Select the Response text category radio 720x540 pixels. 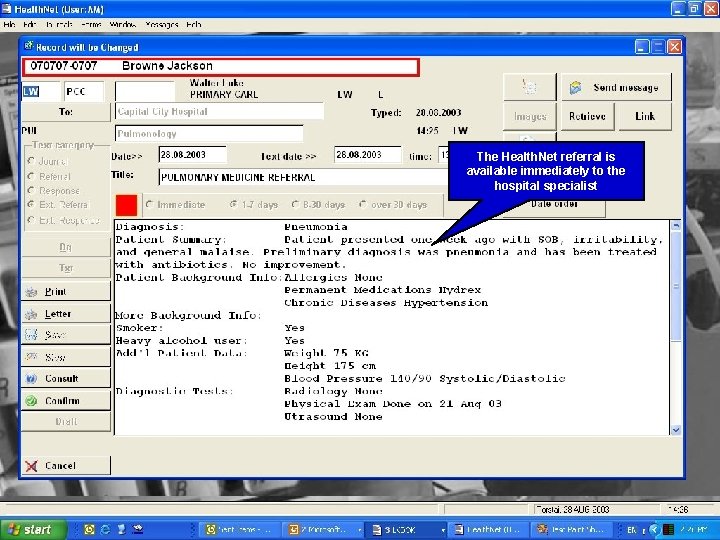tap(31, 191)
